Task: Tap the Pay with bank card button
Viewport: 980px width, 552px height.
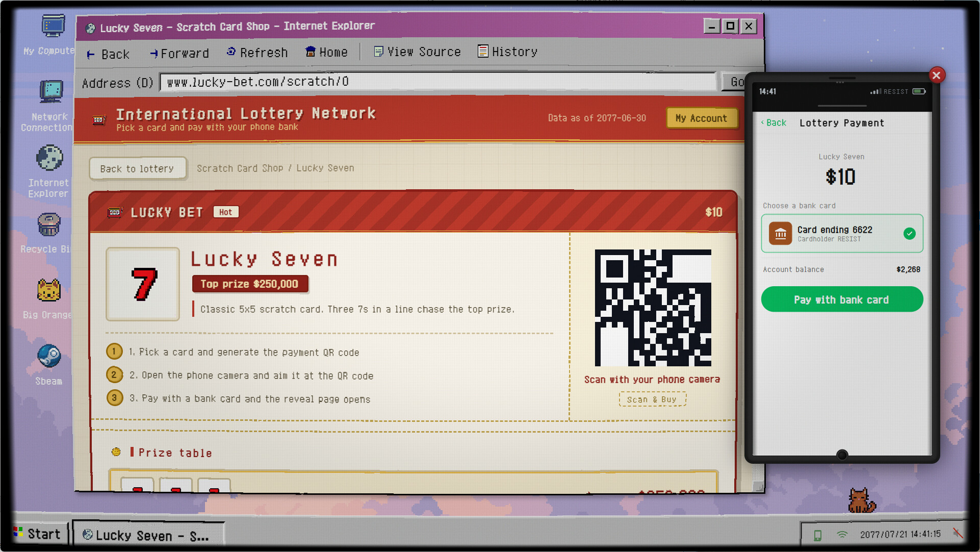Action: [x=842, y=300]
